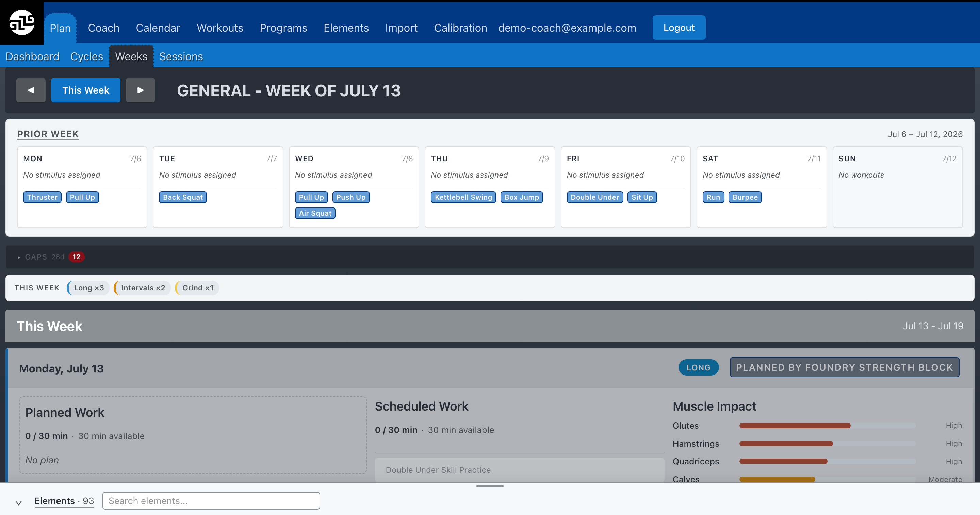Click 'No plan' text in Planned Work

(42, 460)
